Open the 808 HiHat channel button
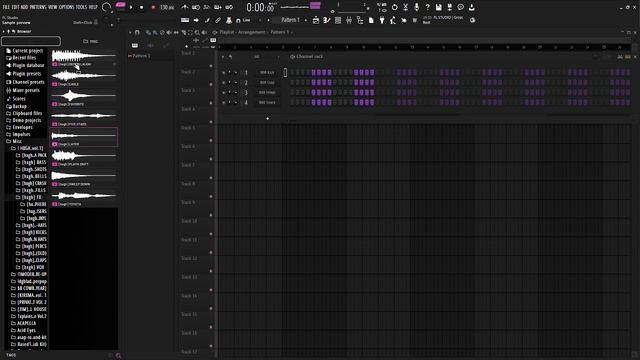Screen dimensions: 640x360 point(267,93)
